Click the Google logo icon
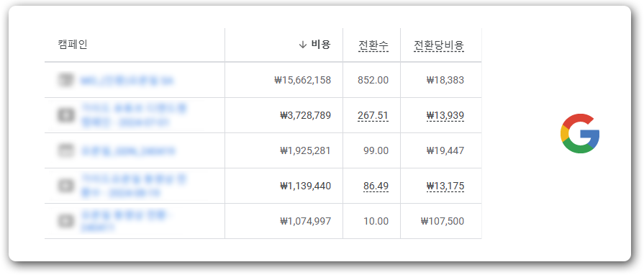This screenshot has height=275, width=644. tap(579, 134)
